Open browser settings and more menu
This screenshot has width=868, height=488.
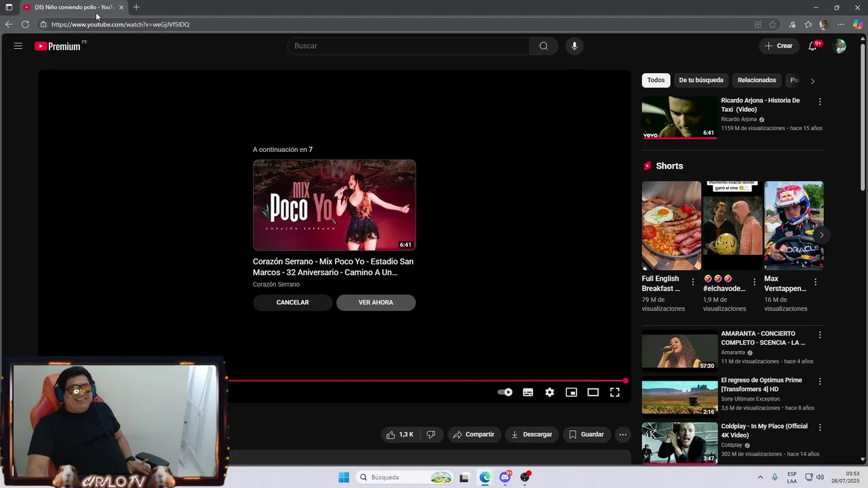point(841,24)
